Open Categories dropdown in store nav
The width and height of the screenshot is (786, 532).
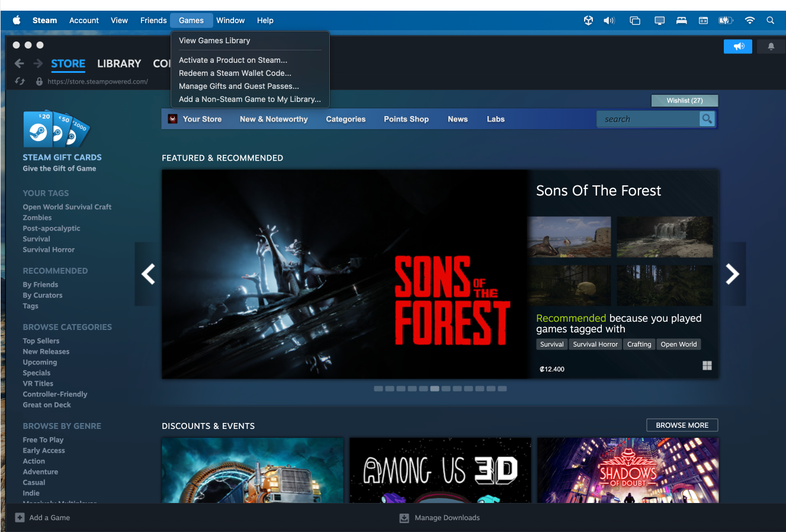tap(346, 119)
